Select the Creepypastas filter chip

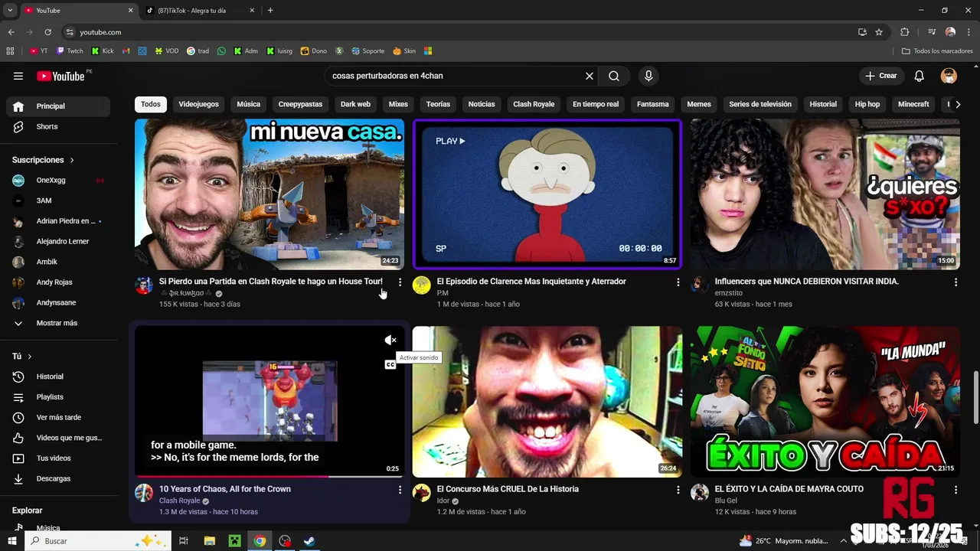pyautogui.click(x=300, y=104)
